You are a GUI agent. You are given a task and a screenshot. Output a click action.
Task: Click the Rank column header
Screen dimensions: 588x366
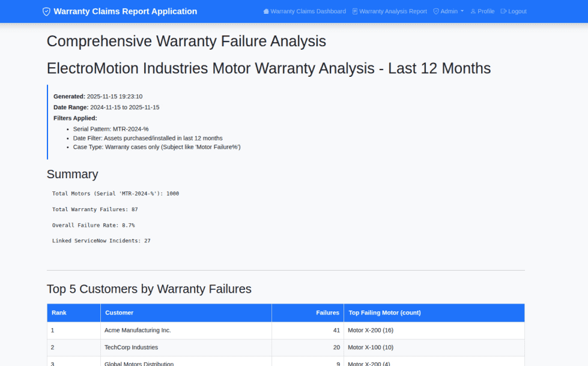click(58, 313)
